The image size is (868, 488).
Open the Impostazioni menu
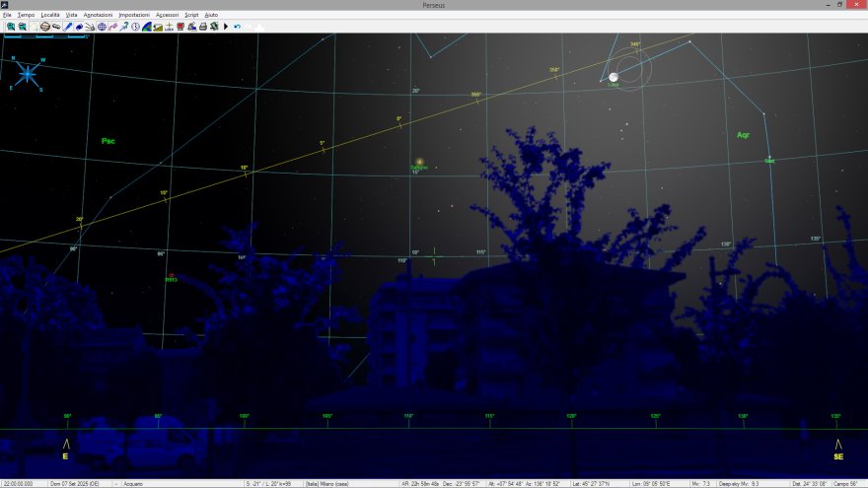(x=133, y=16)
